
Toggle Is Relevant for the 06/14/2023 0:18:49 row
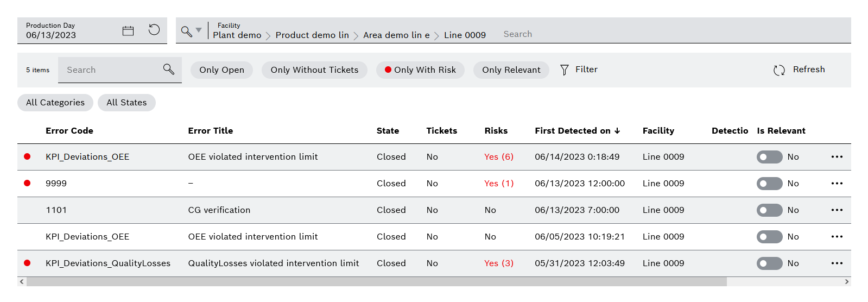tap(769, 157)
